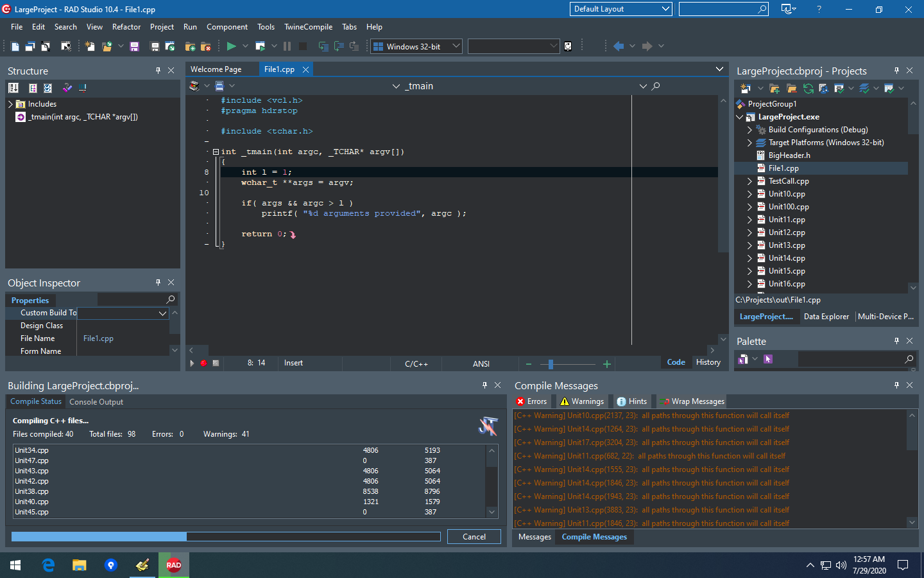This screenshot has width=924, height=578.
Task: Click the Custom Build Tool property field
Action: [x=123, y=313]
